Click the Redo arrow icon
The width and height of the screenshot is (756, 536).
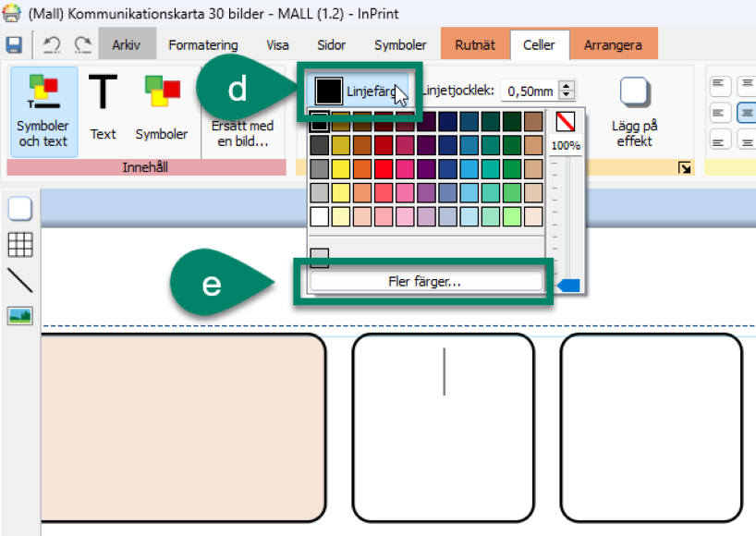[82, 45]
